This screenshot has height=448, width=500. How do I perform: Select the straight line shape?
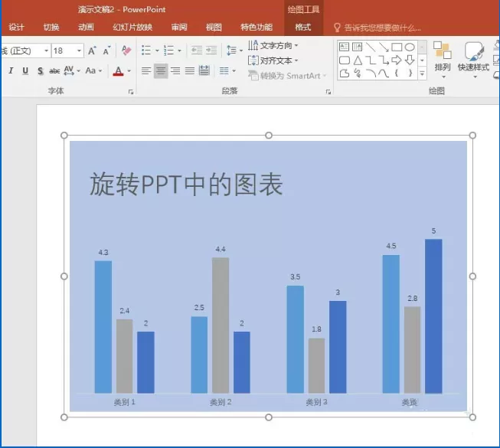coord(371,47)
